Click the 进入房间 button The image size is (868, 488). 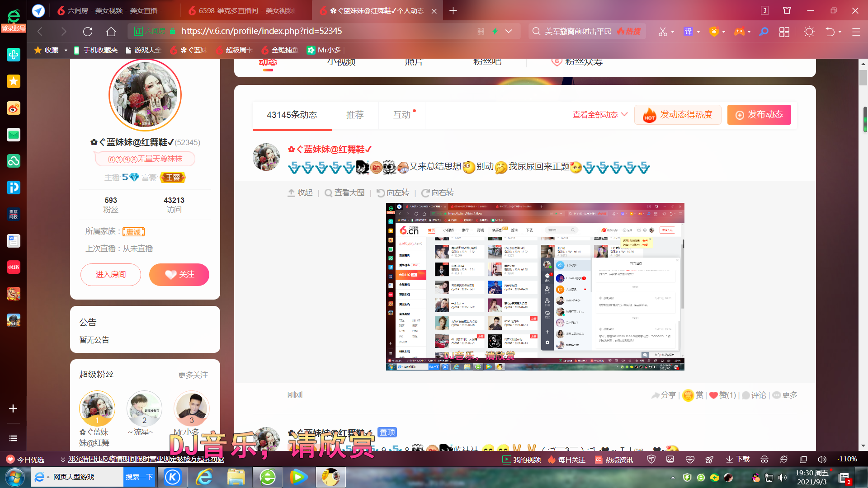click(x=111, y=275)
